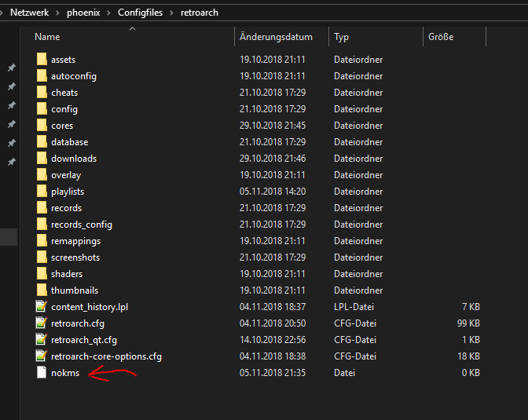Navigate to Configfiles in breadcrumb path

[x=141, y=13]
